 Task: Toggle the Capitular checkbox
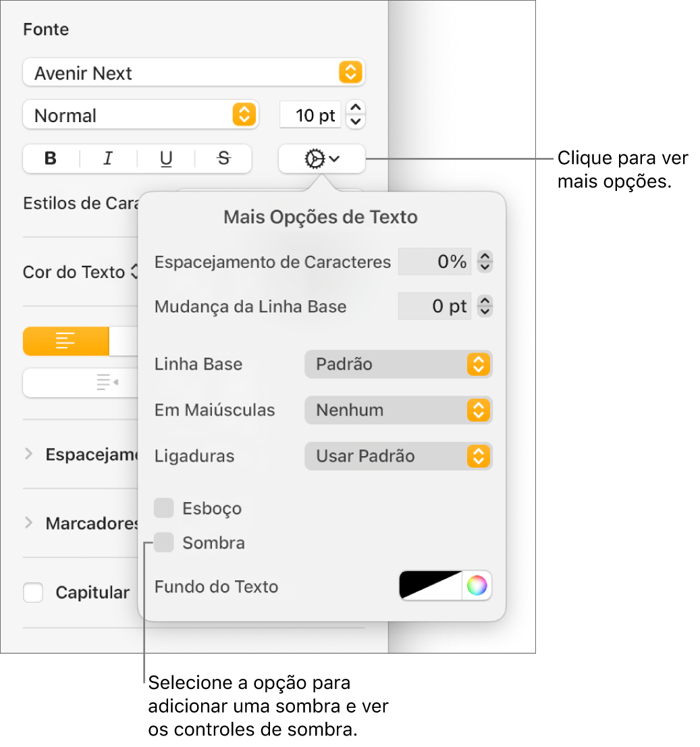[x=33, y=592]
